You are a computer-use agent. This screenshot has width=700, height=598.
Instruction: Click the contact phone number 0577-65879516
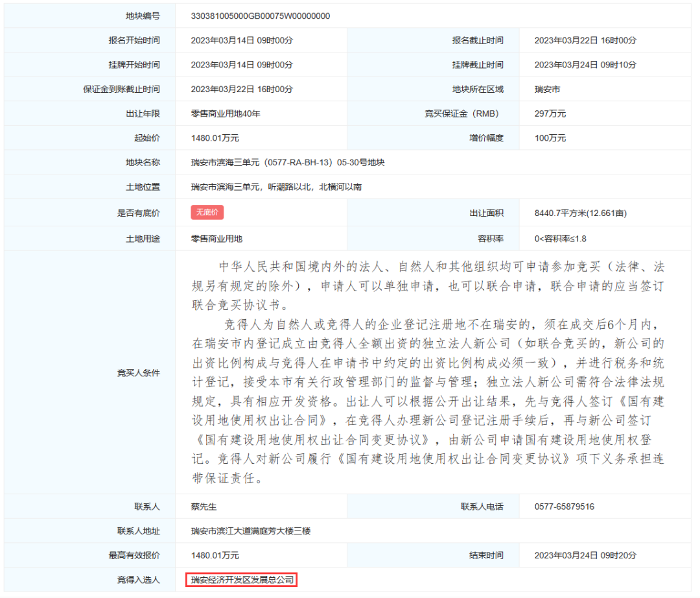tap(564, 507)
